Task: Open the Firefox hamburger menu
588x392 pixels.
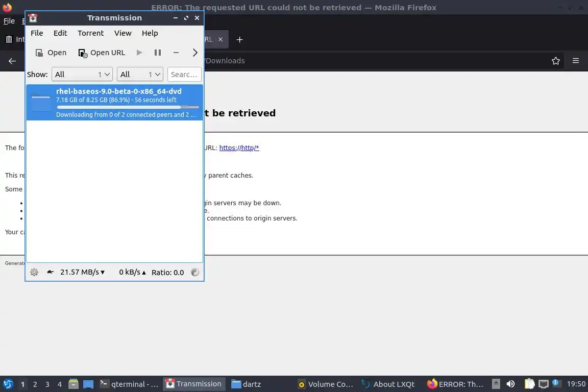Action: coord(576,61)
